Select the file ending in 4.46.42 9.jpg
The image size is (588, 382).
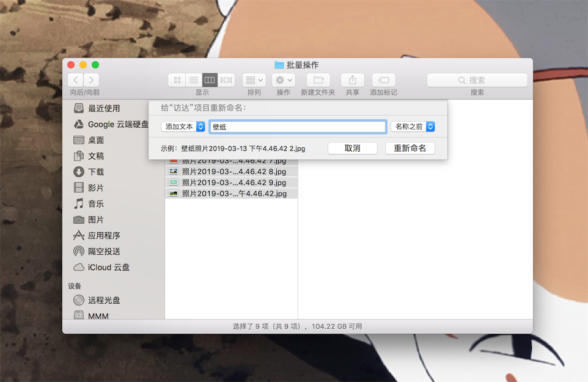[233, 183]
